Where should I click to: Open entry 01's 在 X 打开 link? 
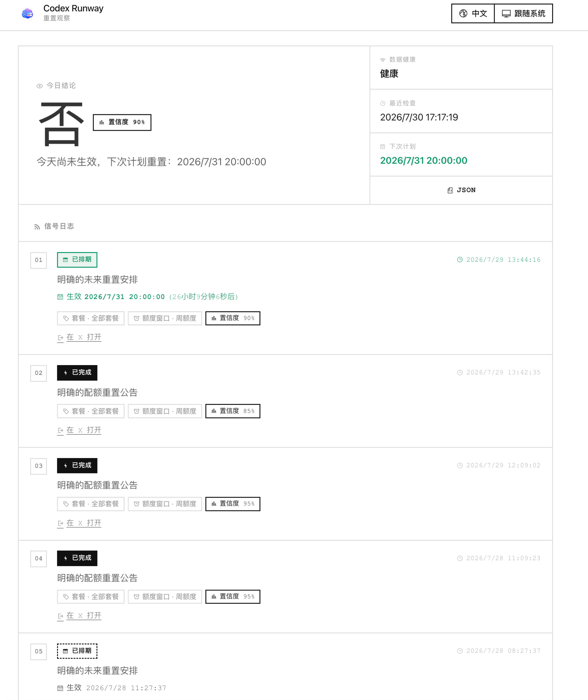coord(79,337)
